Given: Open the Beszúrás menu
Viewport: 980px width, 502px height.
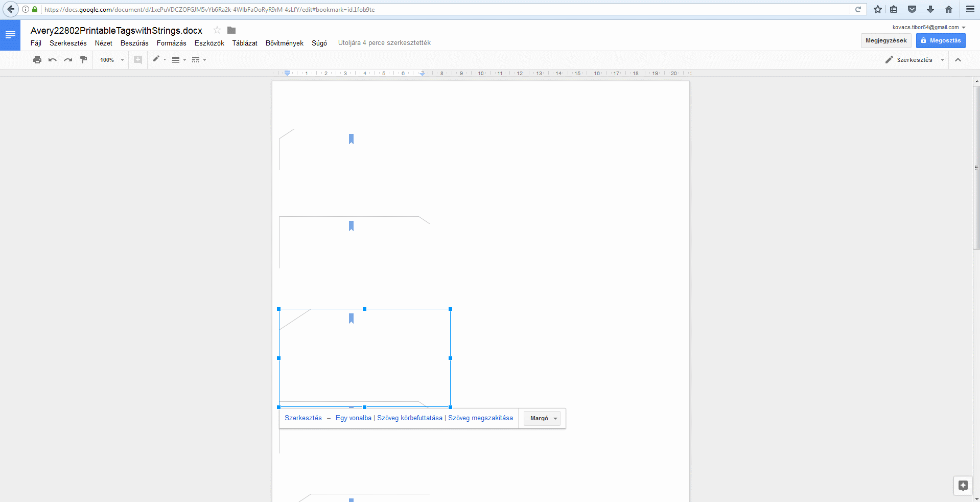Looking at the screenshot, I should click(134, 43).
